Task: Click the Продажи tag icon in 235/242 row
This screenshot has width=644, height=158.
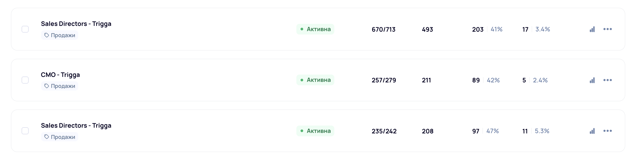Action: tap(47, 137)
